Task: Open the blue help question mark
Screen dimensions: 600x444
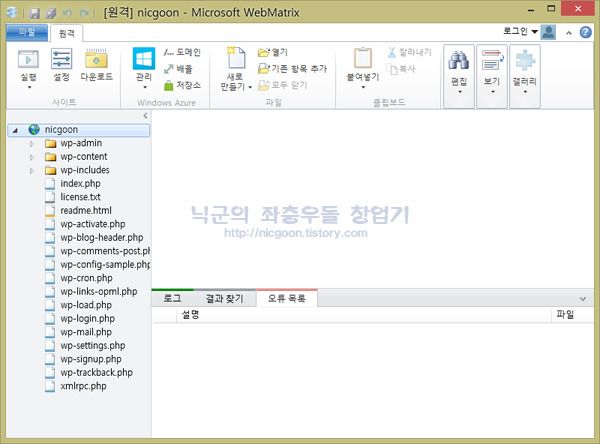Action: pyautogui.click(x=585, y=33)
